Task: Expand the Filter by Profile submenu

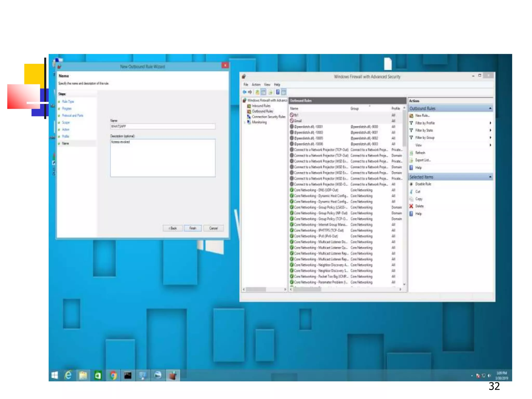Action: coord(490,123)
